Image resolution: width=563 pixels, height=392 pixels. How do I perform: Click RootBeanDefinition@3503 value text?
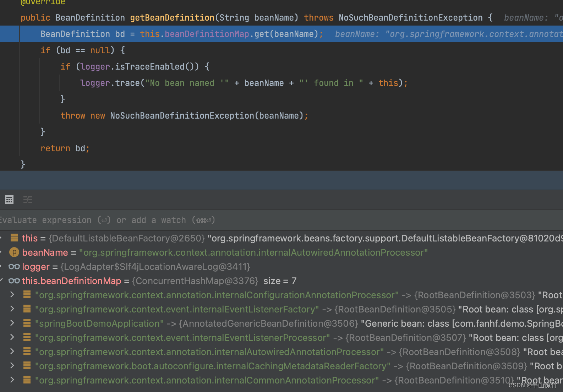475,295
